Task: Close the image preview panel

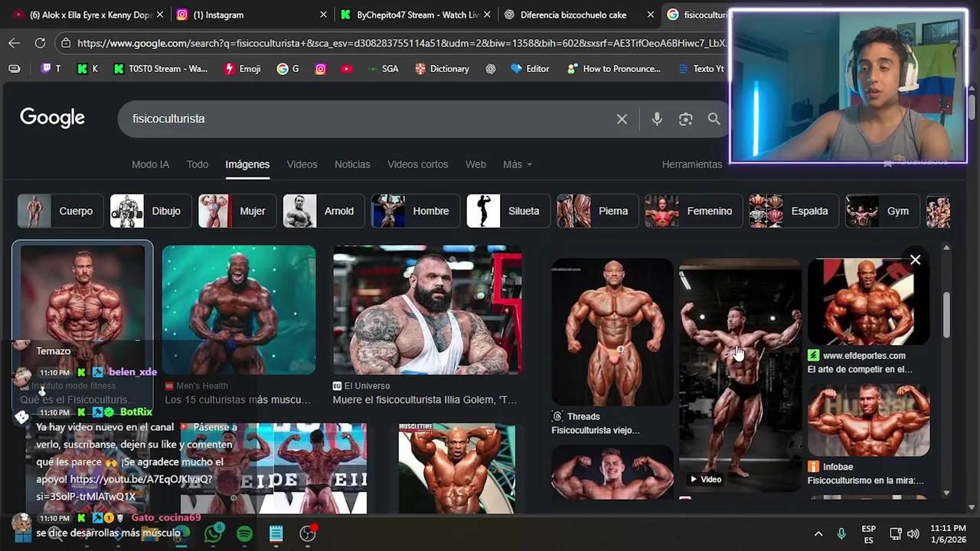Action: (915, 260)
